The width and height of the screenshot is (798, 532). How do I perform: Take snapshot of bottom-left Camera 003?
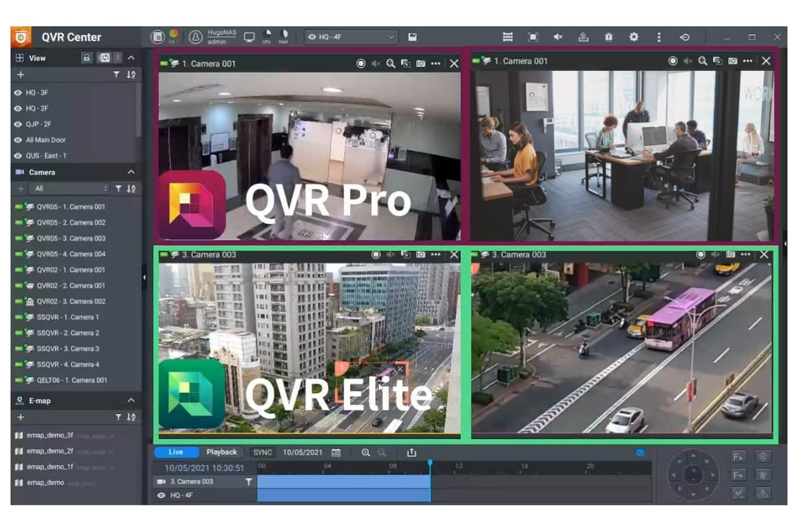point(421,255)
